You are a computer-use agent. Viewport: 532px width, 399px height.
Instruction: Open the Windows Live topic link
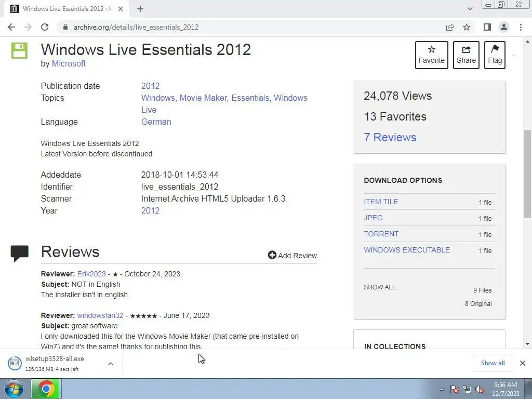(290, 98)
